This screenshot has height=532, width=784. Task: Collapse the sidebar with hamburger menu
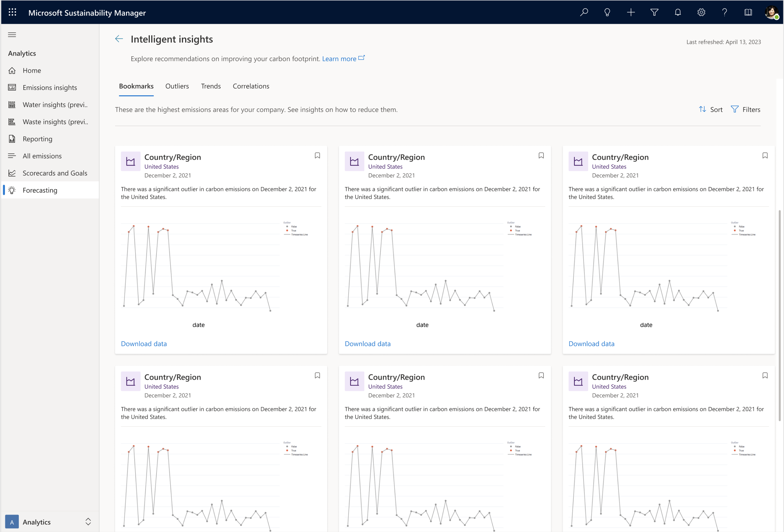click(x=12, y=35)
